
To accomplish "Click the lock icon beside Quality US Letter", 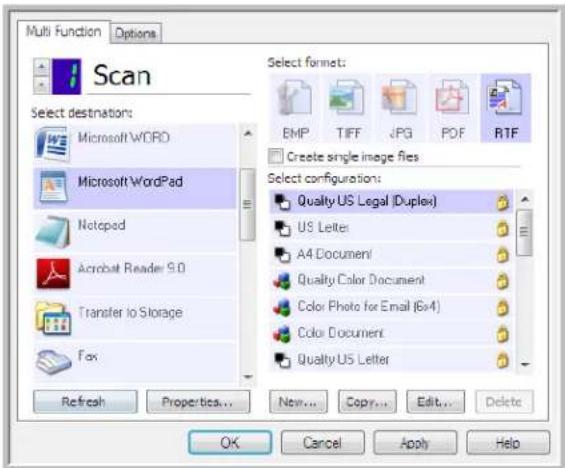I will [503, 360].
